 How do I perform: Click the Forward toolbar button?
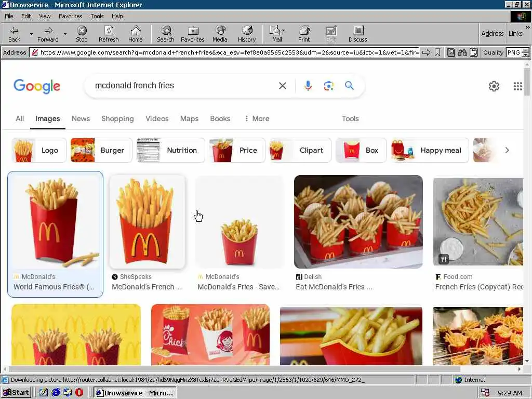click(x=48, y=34)
